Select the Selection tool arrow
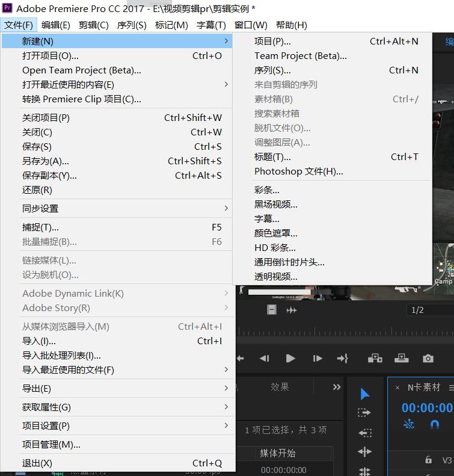This screenshot has height=476, width=454. (x=364, y=394)
